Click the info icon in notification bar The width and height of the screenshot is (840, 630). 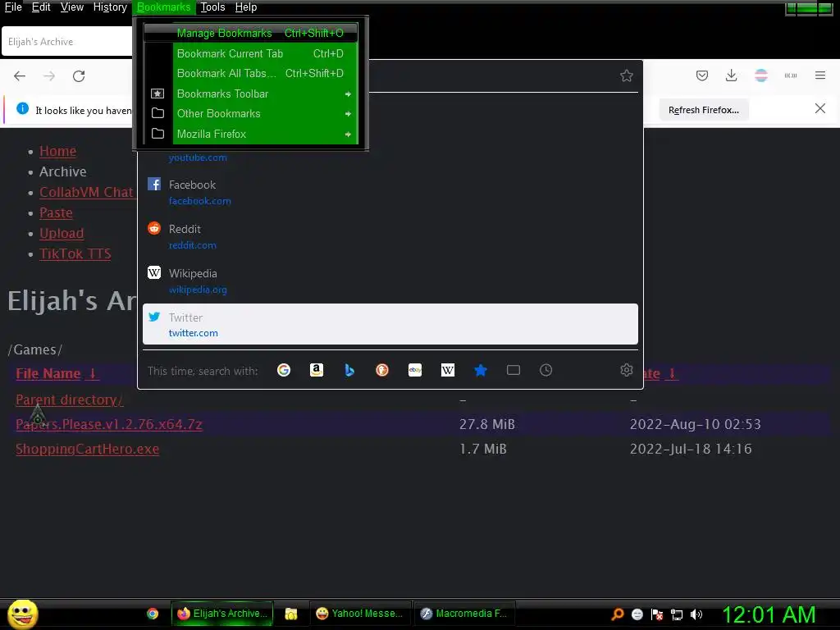[22, 109]
